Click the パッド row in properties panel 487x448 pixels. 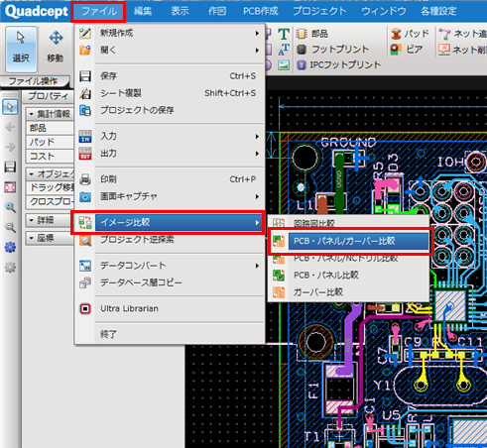click(x=50, y=142)
